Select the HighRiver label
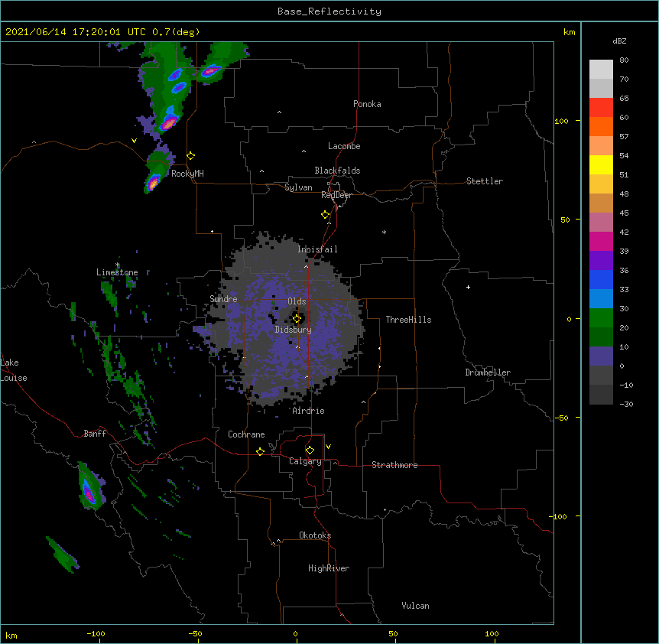This screenshot has width=659, height=644. (x=329, y=568)
